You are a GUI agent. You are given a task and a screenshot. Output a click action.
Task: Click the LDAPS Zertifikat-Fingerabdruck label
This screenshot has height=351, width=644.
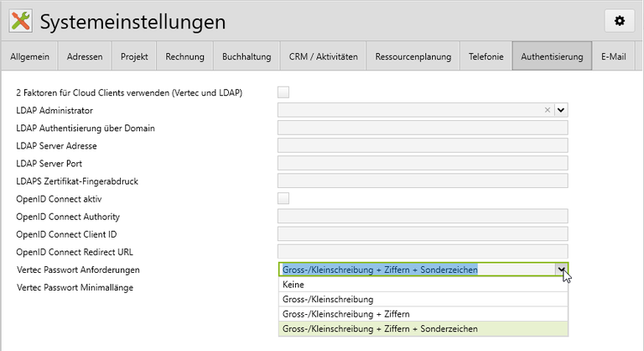(x=77, y=181)
